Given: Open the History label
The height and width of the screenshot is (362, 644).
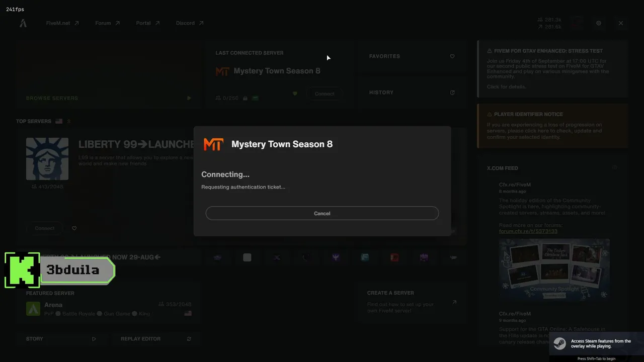Looking at the screenshot, I should (x=381, y=93).
